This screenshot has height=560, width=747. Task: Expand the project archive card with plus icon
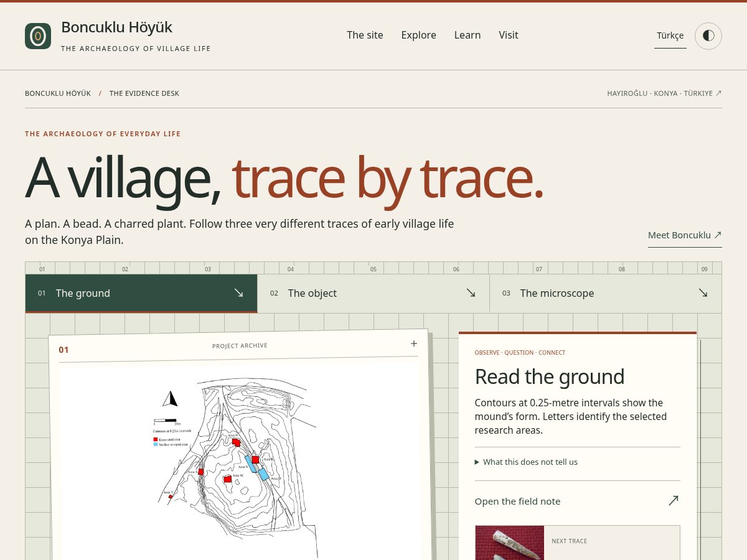414,343
